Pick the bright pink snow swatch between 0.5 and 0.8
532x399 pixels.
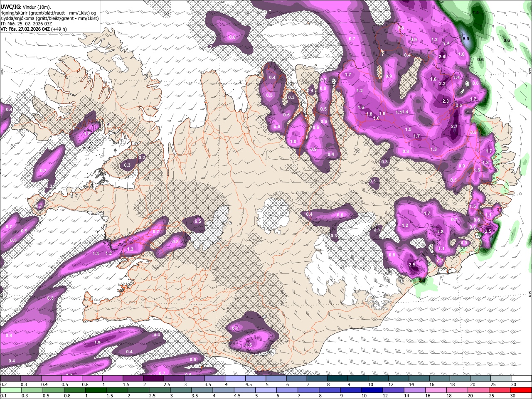click(71, 379)
